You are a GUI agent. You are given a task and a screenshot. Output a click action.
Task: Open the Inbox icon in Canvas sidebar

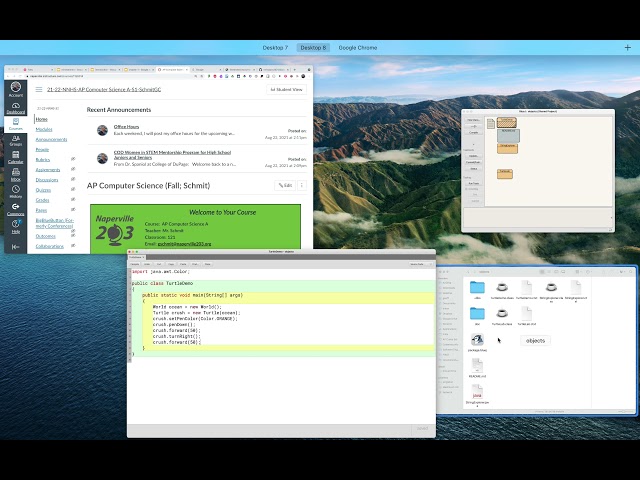(16, 175)
